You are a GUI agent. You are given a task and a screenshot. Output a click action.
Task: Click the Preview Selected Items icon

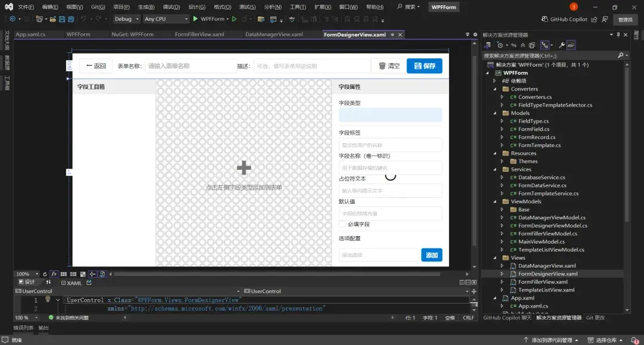point(571,45)
